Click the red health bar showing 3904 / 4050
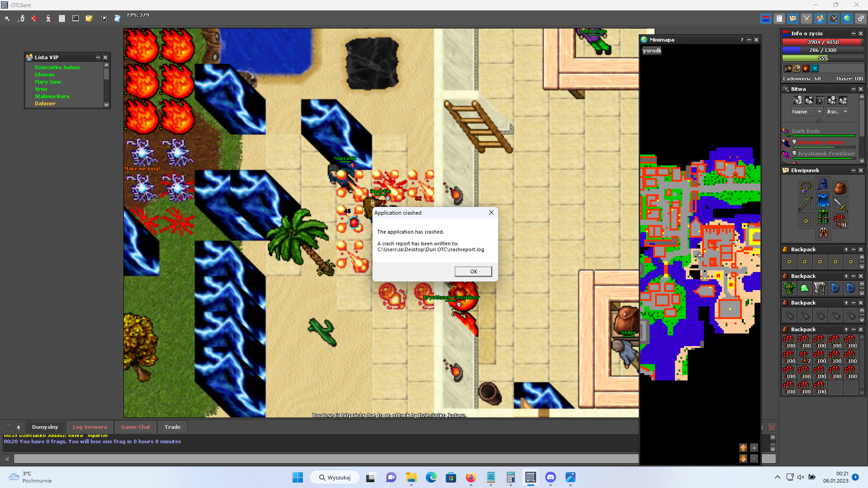The height and width of the screenshot is (488, 868). tap(823, 42)
